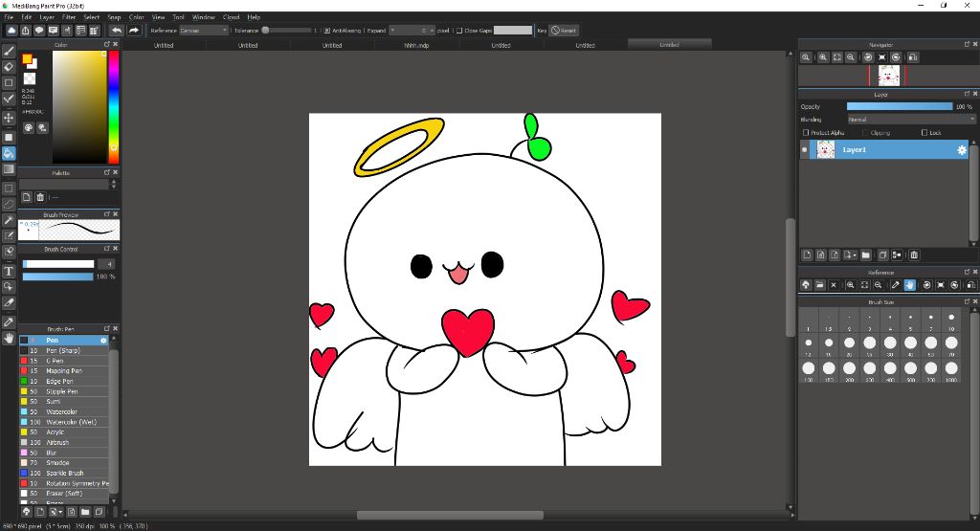Open the Blending mode dropdown set to Normal
980x531 pixels.
(911, 120)
